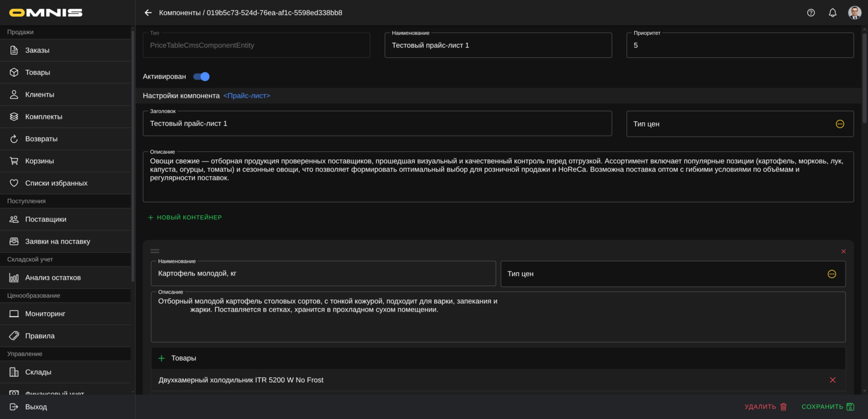Open the notifications bell

point(832,13)
